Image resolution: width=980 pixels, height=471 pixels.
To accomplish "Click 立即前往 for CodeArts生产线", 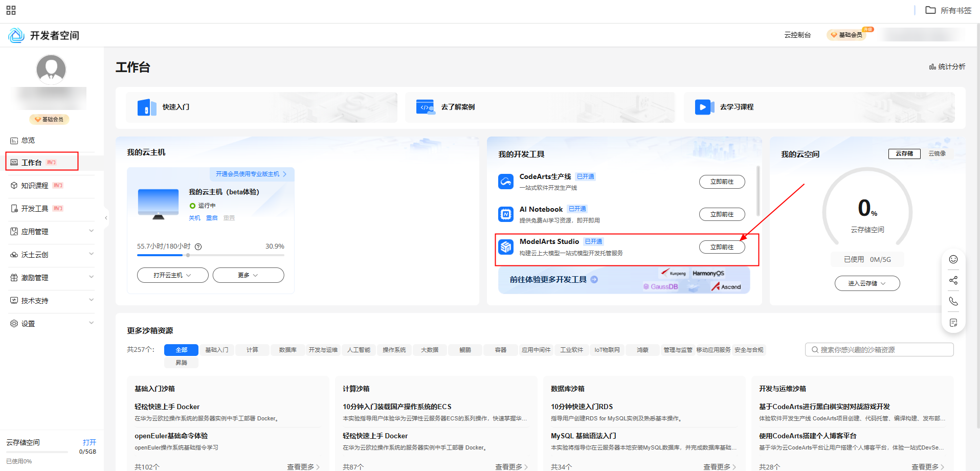I will click(722, 182).
